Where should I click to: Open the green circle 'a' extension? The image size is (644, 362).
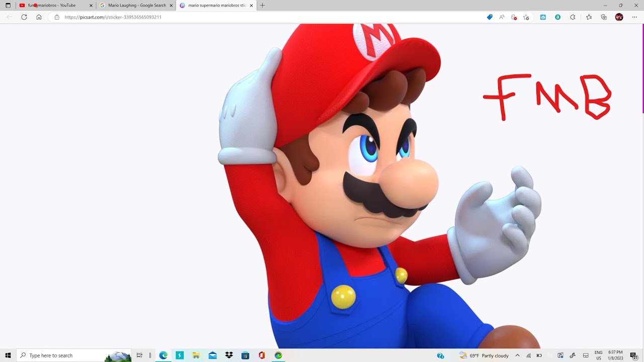tap(557, 17)
